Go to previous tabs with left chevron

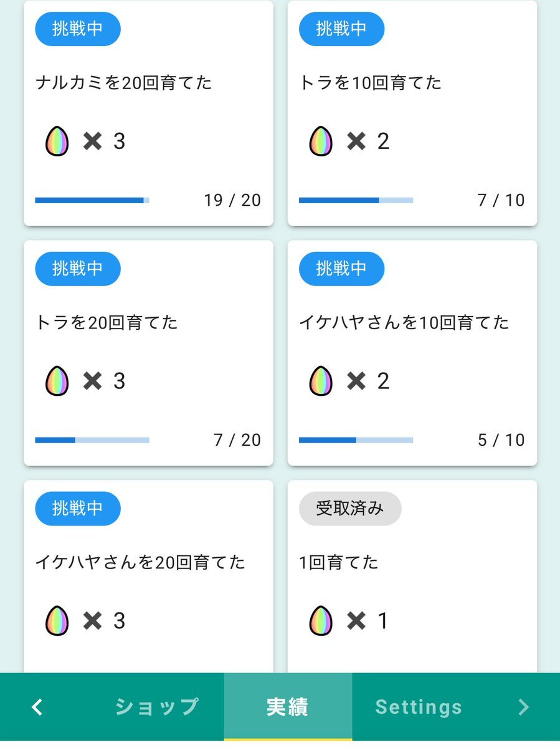37,707
